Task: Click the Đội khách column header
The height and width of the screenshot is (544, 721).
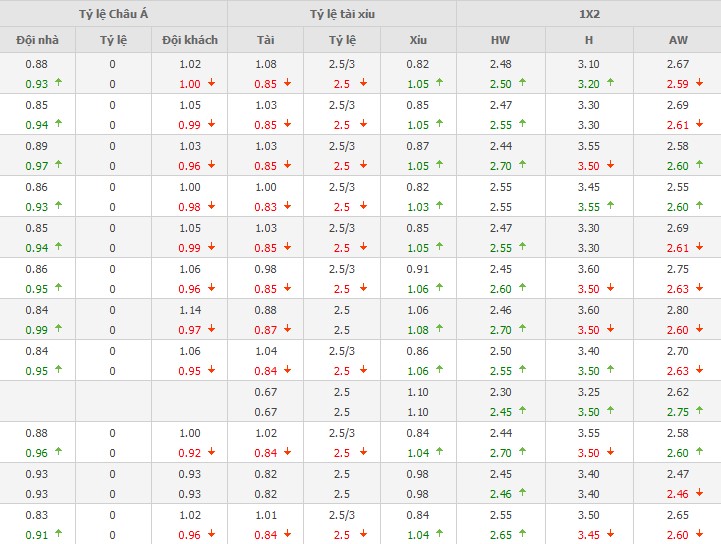Action: click(x=189, y=40)
